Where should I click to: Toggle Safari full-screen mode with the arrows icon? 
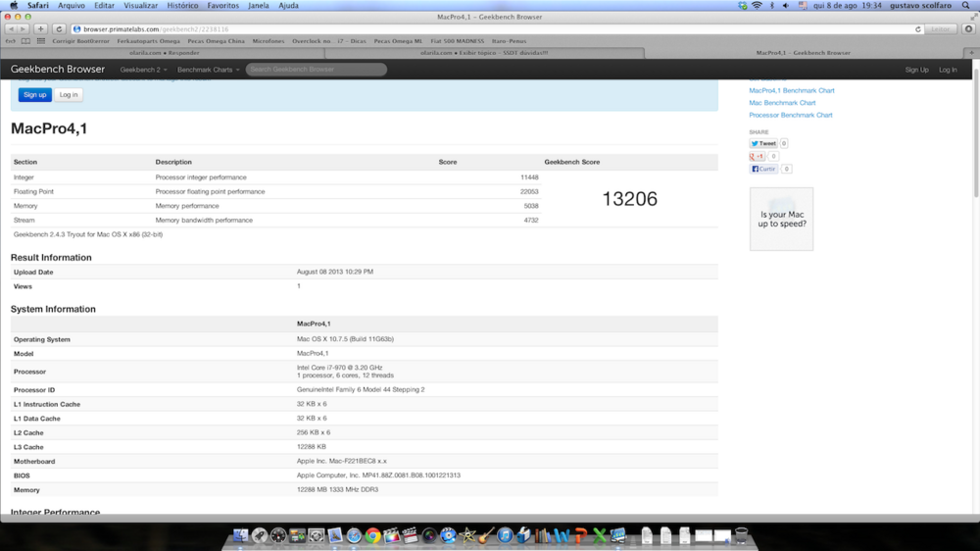pos(971,17)
